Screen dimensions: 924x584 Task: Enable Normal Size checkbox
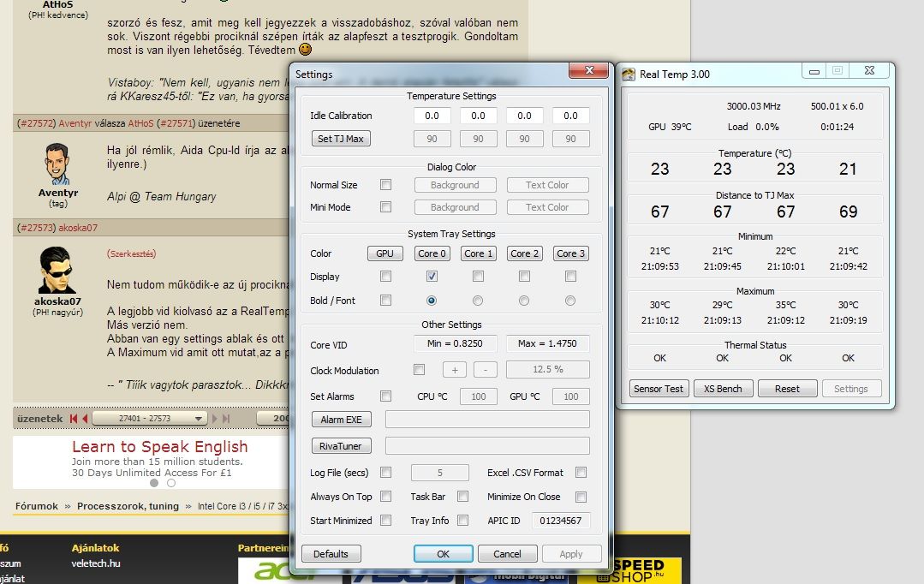[x=385, y=184]
